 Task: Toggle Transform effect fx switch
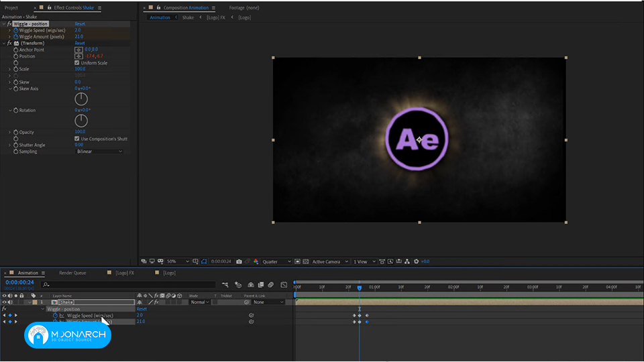point(9,43)
